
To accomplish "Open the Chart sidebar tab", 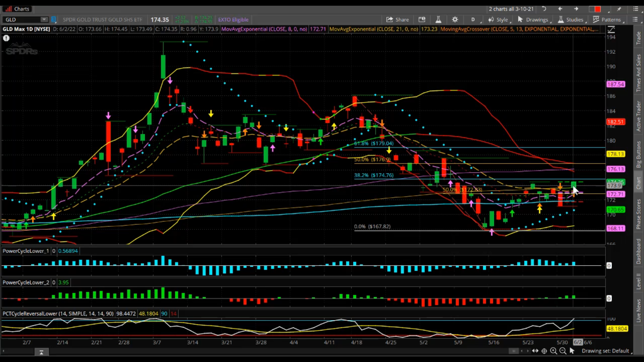I will 638,183.
